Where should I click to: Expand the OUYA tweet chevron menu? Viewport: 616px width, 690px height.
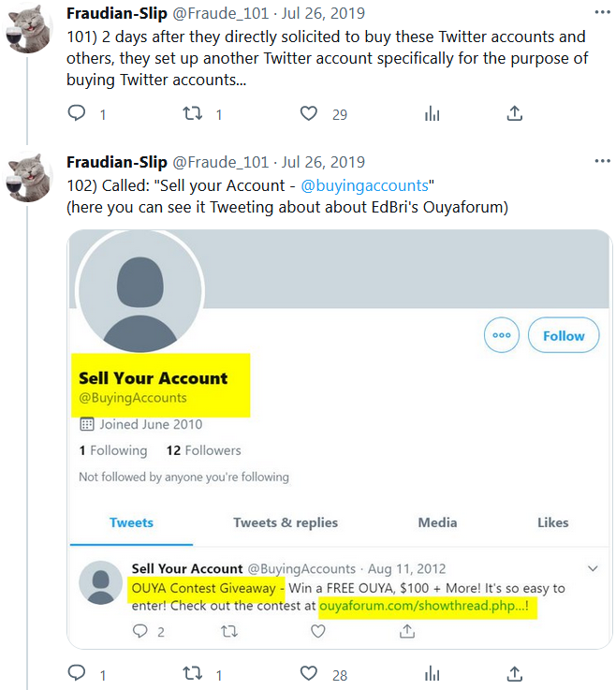pyautogui.click(x=592, y=568)
